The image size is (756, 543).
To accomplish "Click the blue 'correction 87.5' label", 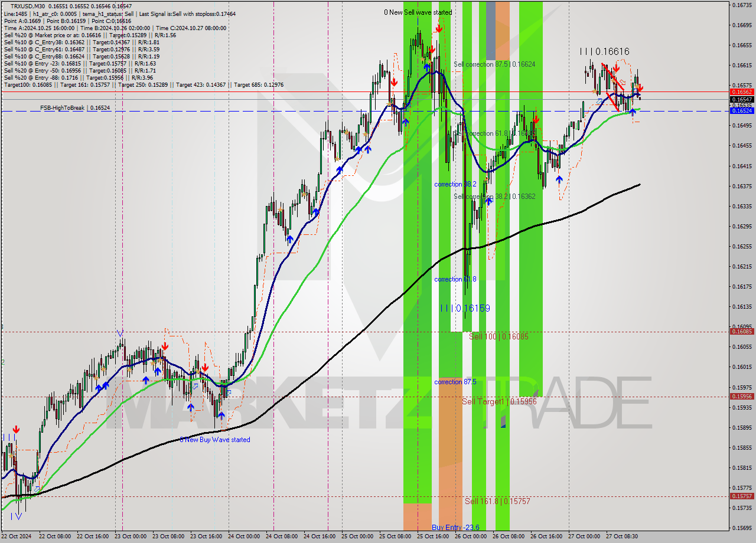I will (x=455, y=382).
